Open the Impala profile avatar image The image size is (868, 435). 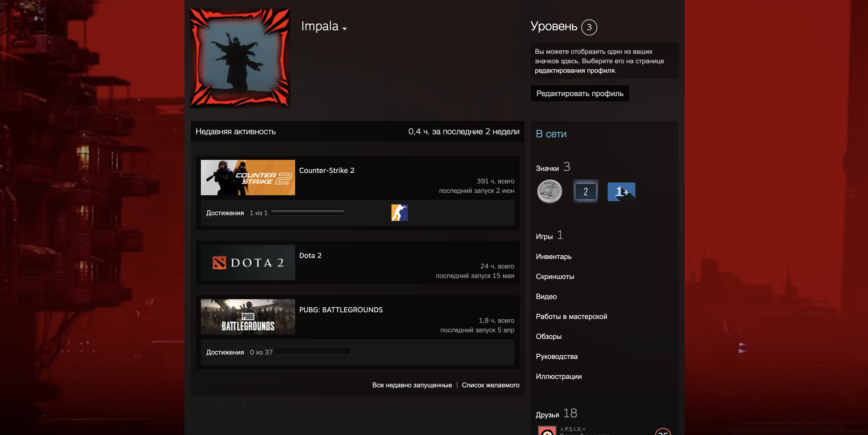point(240,58)
